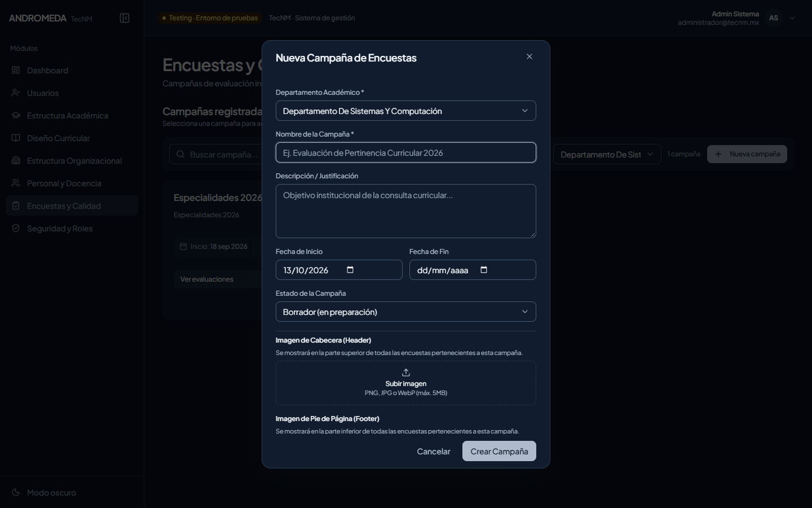Click the Testing · Entorno de pruebas badge
The height and width of the screenshot is (508, 812).
click(x=210, y=18)
